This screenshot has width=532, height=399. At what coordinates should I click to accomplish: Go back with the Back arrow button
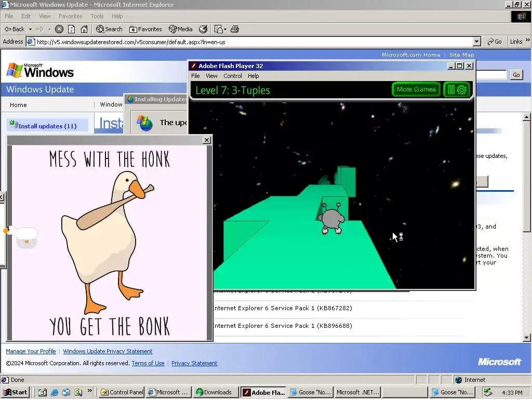[x=14, y=29]
